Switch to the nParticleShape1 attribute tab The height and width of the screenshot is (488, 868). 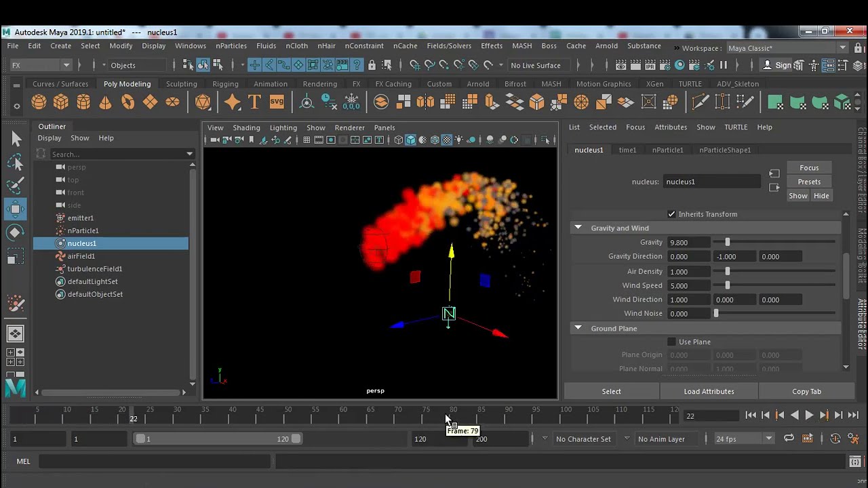point(725,150)
